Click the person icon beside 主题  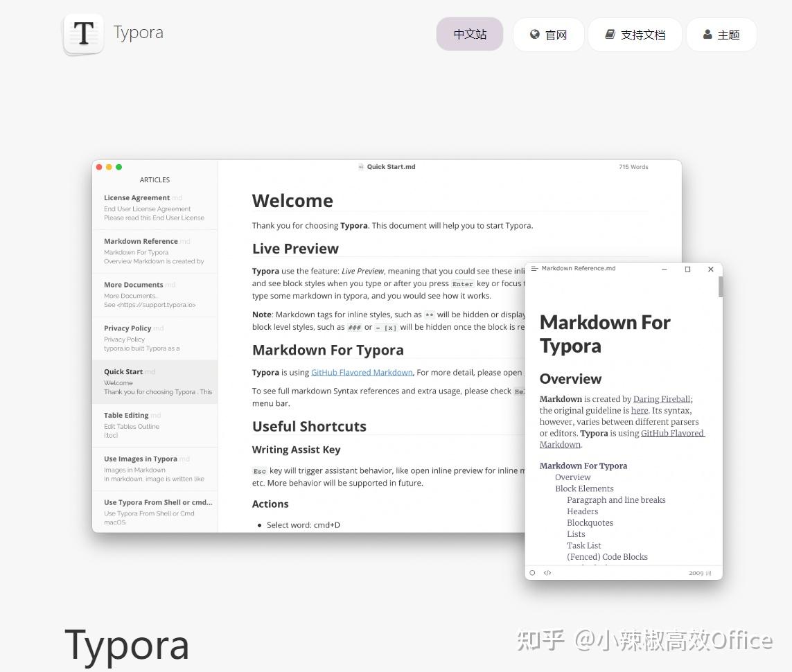(708, 34)
